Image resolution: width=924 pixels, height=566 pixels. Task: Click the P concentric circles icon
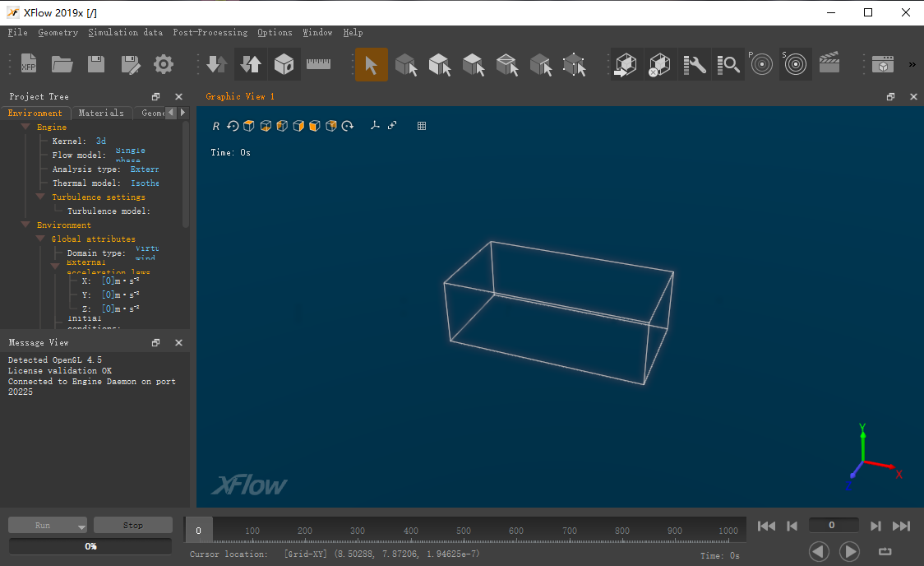(x=761, y=64)
